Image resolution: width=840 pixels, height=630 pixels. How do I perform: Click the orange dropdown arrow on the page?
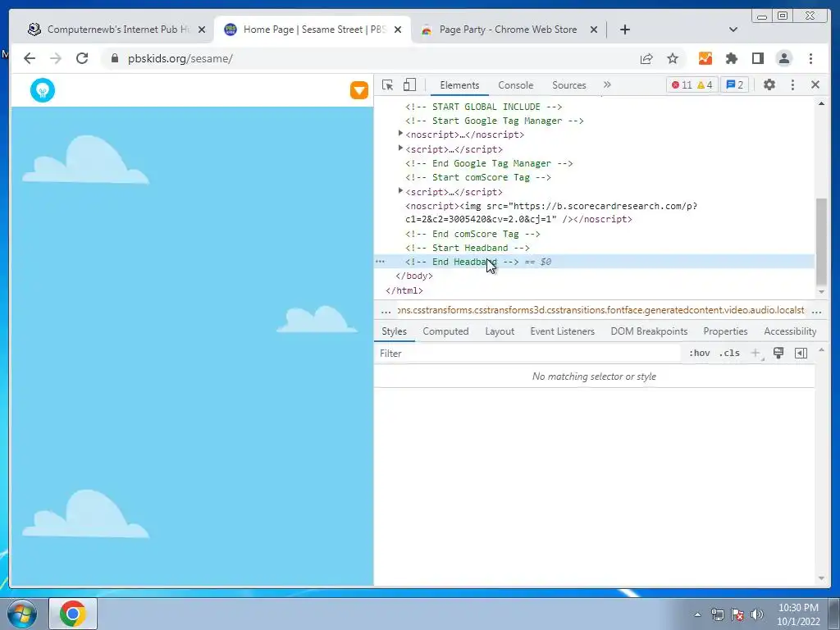[x=359, y=90]
